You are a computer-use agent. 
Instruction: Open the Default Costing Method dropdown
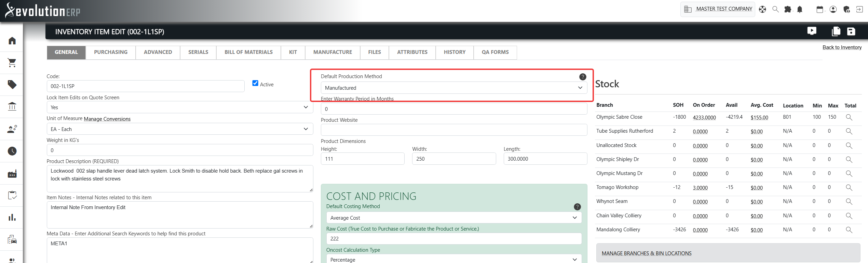coord(454,218)
